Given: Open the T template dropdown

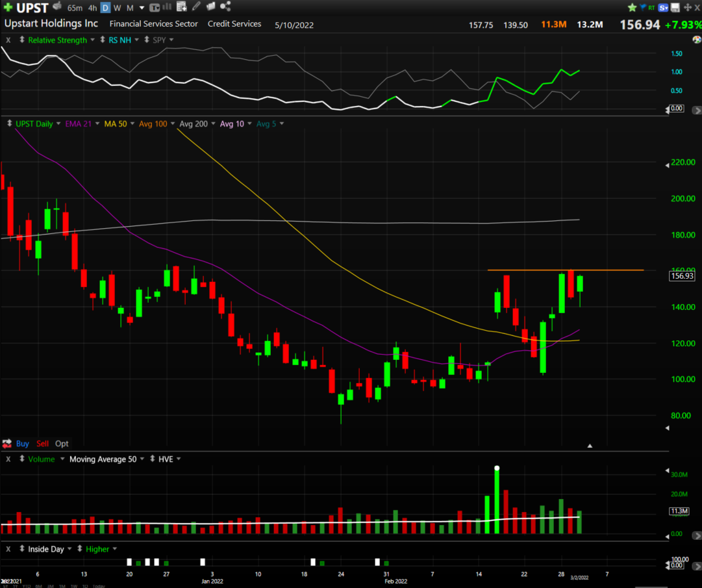Looking at the screenshot, I should point(155,8).
